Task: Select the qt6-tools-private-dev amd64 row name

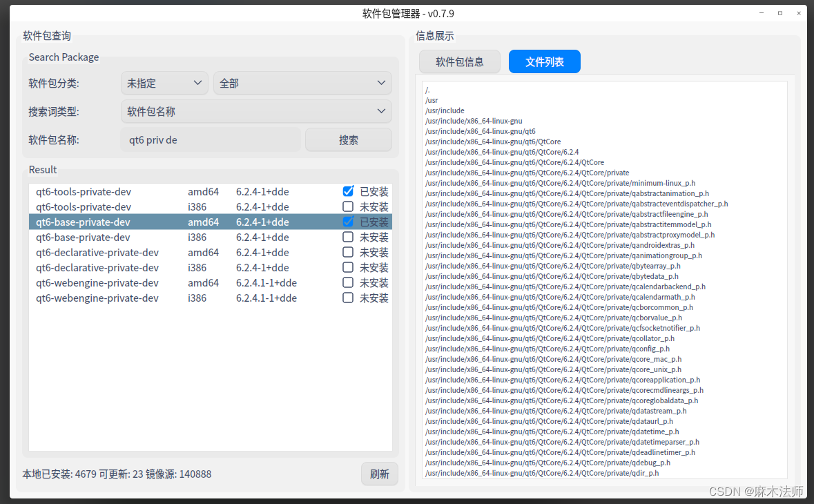Action: 84,191
